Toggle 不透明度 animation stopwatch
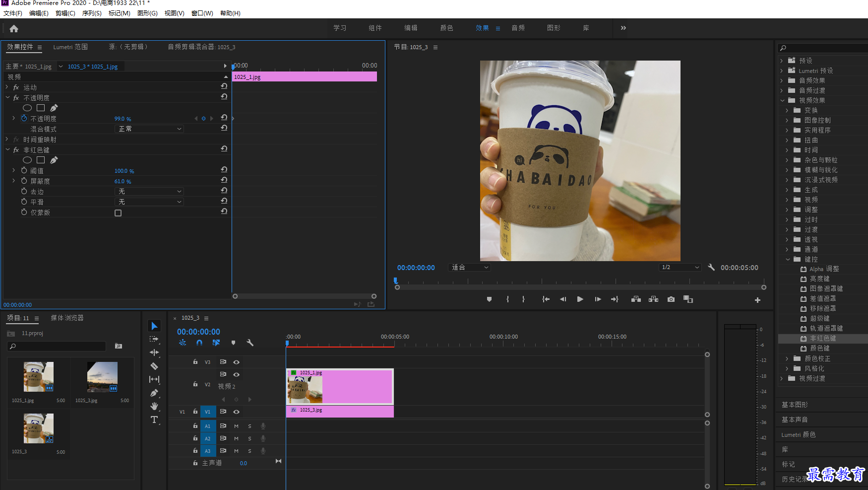This screenshot has width=868, height=490. pos(24,118)
